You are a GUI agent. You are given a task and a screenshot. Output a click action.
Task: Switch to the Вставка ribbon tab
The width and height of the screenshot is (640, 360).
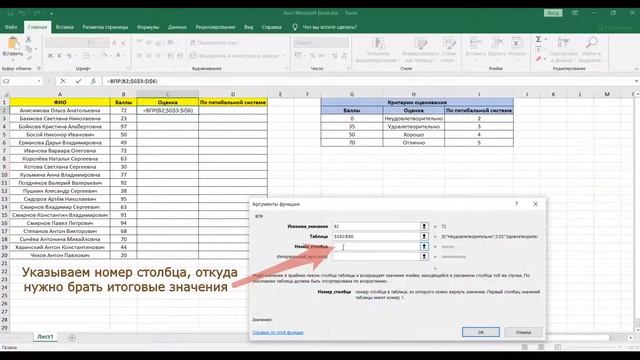(64, 27)
